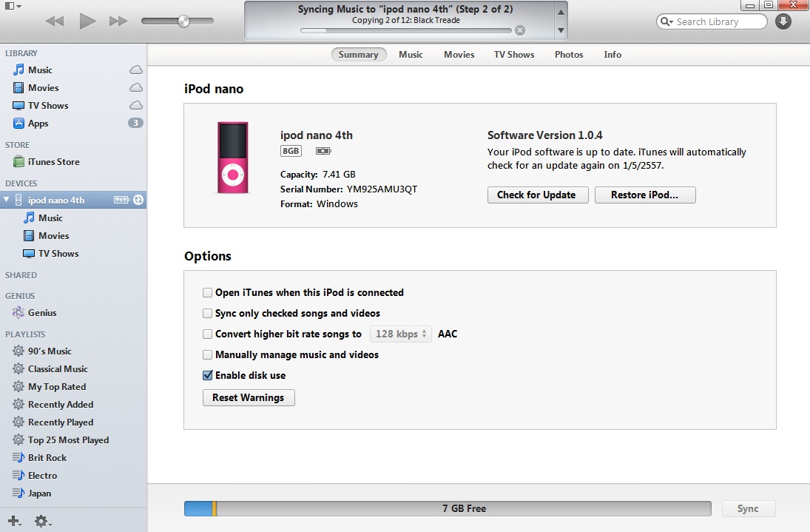
Task: Collapse the ipod nano 4th device tree
Action: pos(6,199)
